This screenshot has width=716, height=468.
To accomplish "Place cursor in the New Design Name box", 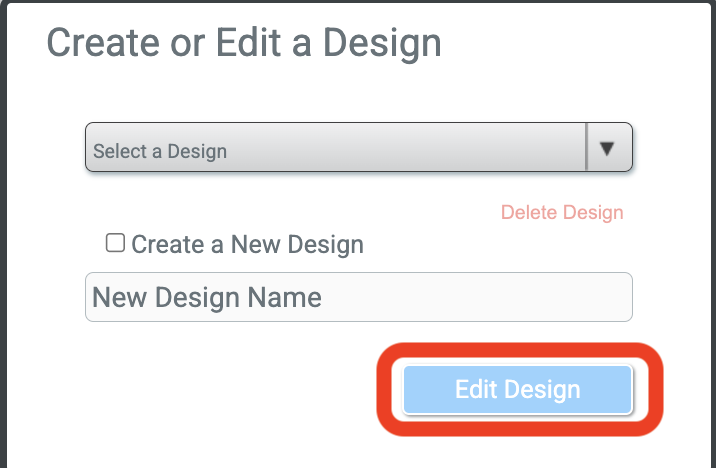I will pos(358,297).
